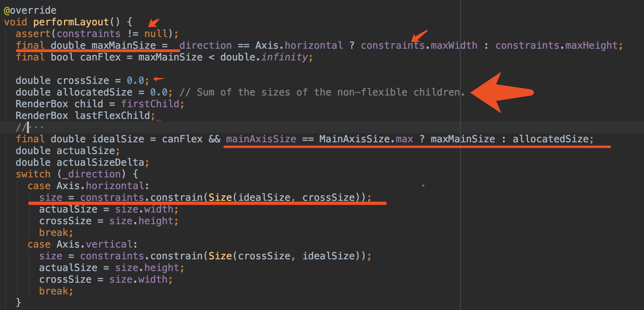The width and height of the screenshot is (644, 310).
Task: Click constraints.maxHeight expression
Action: coord(557,45)
